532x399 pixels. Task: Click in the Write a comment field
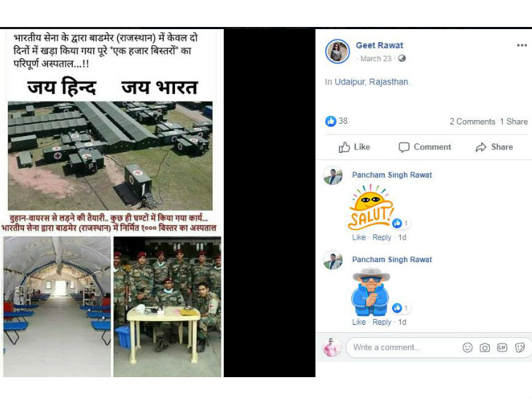(404, 347)
